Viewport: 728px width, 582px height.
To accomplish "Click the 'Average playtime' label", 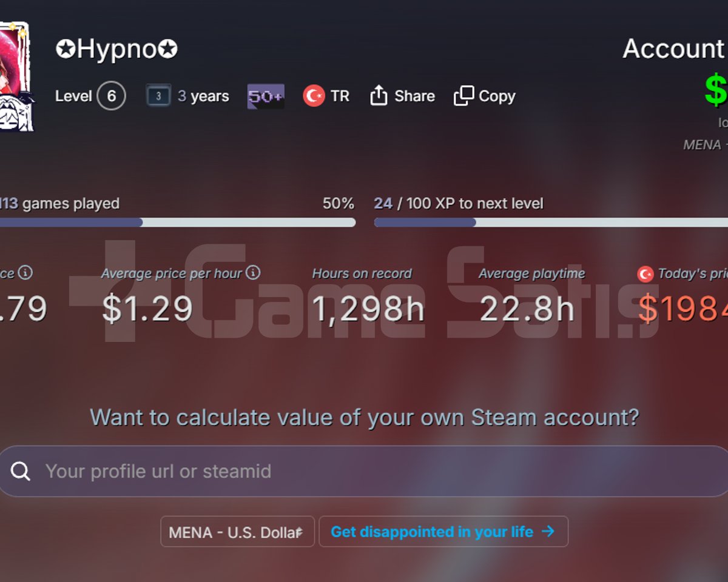I will [x=532, y=273].
